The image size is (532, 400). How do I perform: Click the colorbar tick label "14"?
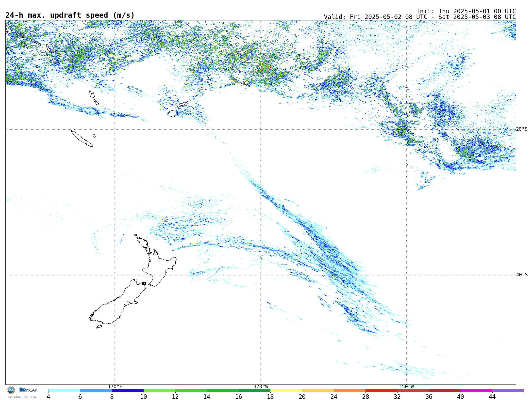coord(207,397)
